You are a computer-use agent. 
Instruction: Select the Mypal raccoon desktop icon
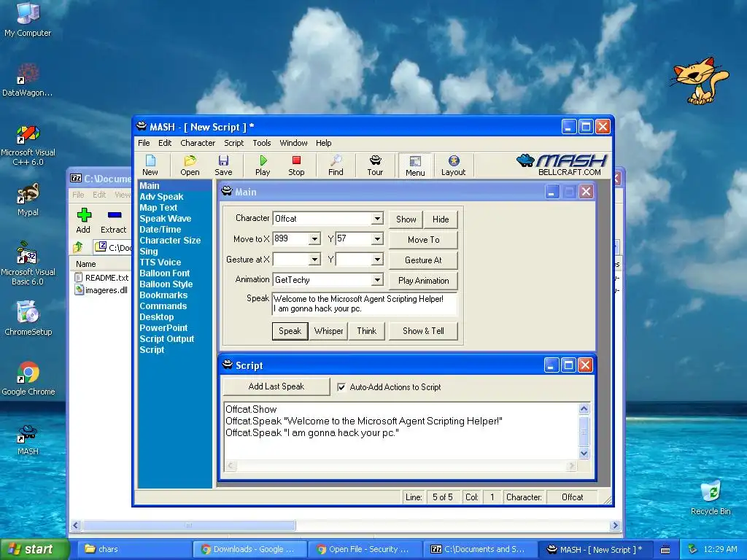tap(28, 200)
